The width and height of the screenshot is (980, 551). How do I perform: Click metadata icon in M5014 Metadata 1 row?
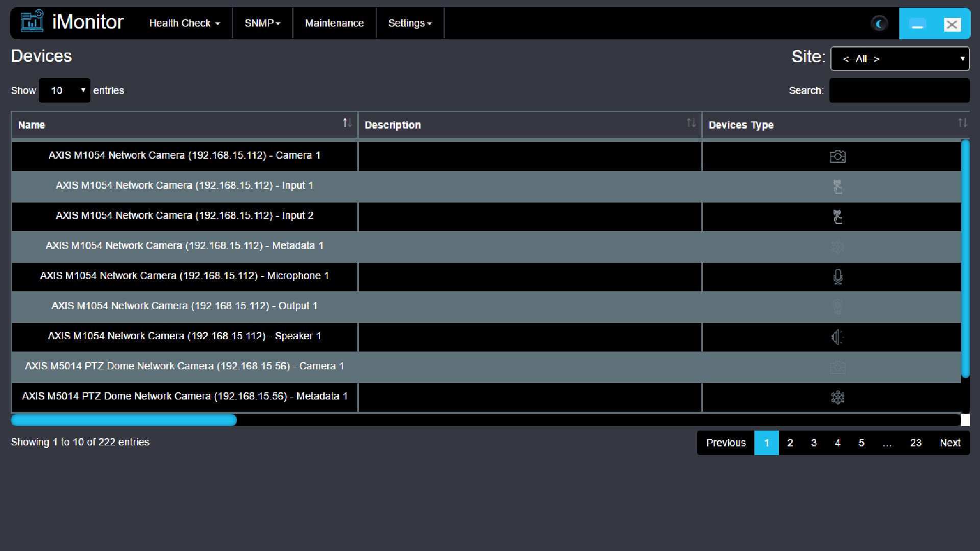tap(838, 397)
